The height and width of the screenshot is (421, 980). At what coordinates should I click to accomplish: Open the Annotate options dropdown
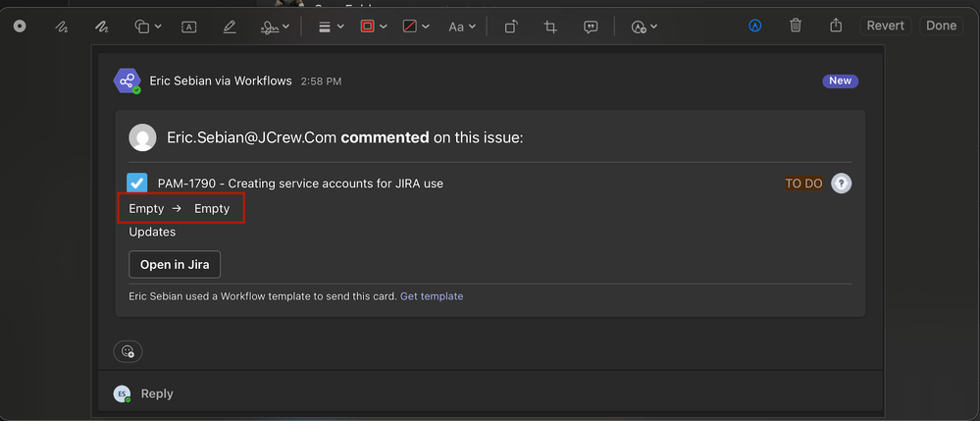click(x=645, y=26)
